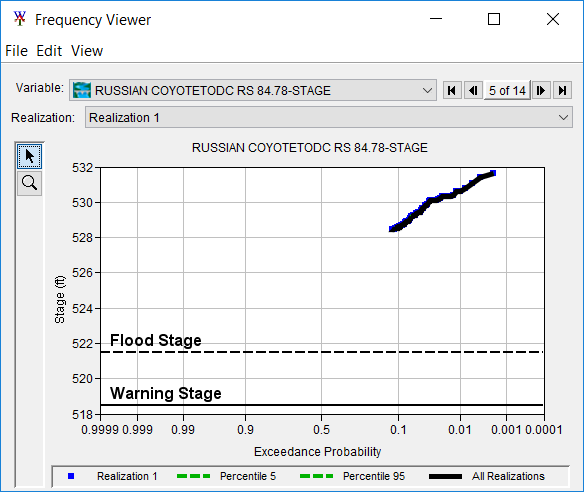Viewport: 584px width, 492px height.
Task: Open the View menu
Action: pyautogui.click(x=87, y=51)
